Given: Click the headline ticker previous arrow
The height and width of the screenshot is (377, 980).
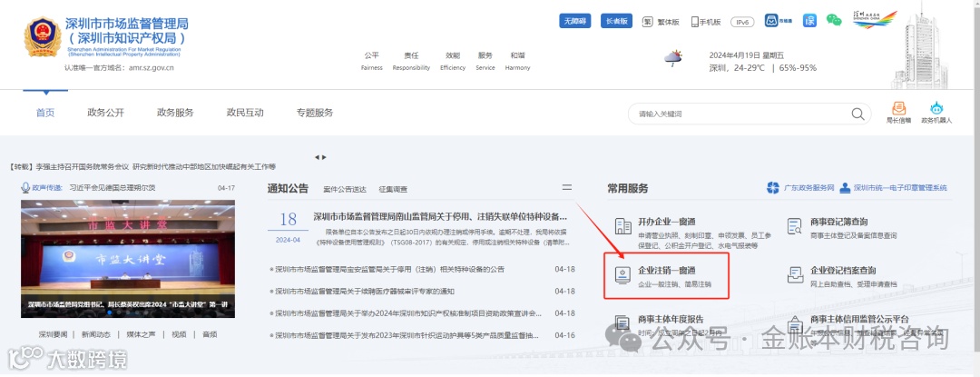Looking at the screenshot, I should [x=317, y=157].
